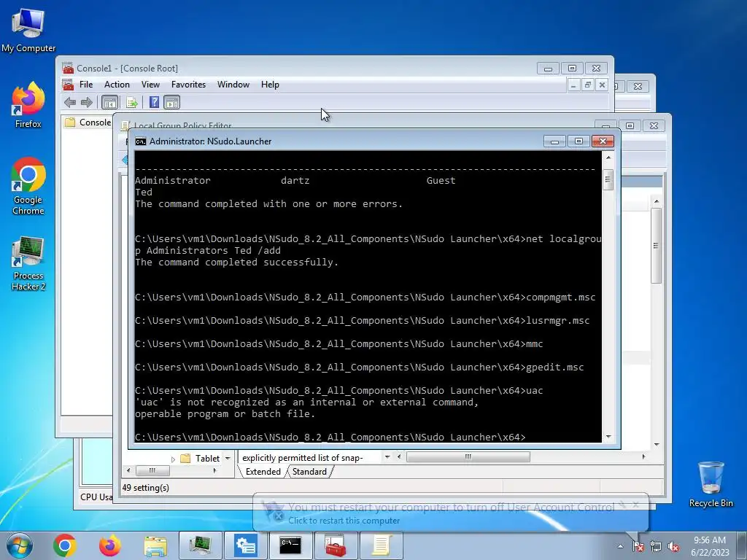Click horizontal scrollbar thumb in policy settings pane
The width and height of the screenshot is (747, 560).
[468, 456]
